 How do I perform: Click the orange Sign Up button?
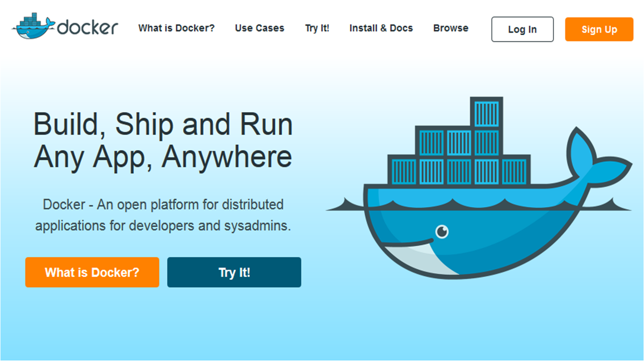coord(599,29)
